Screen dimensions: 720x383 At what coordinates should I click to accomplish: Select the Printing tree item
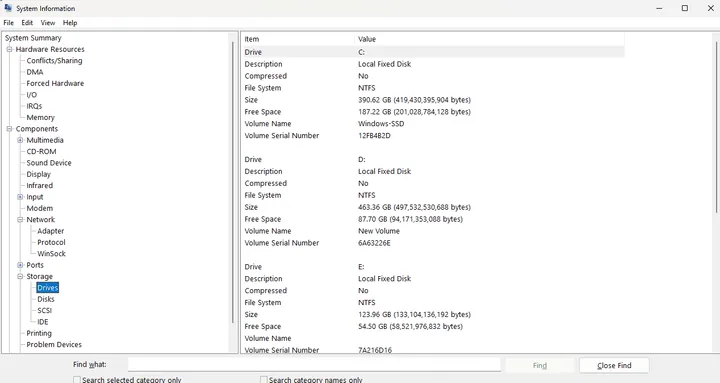click(x=39, y=333)
